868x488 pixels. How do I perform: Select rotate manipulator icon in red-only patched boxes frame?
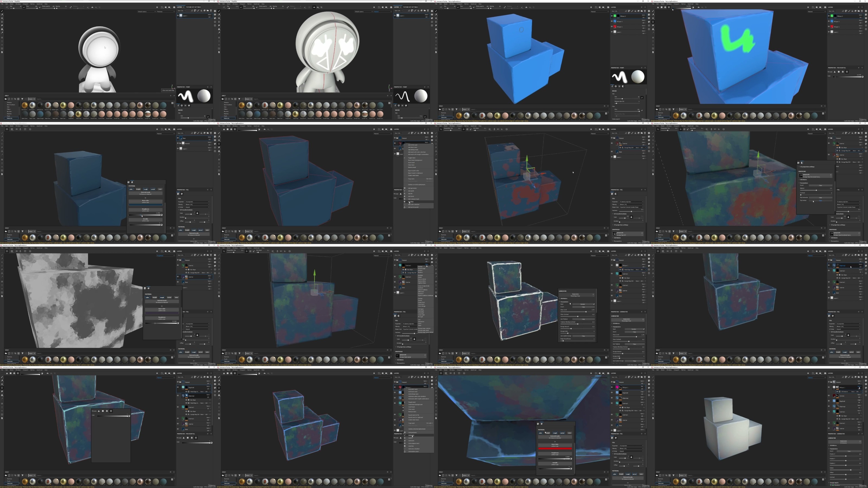(x=467, y=129)
